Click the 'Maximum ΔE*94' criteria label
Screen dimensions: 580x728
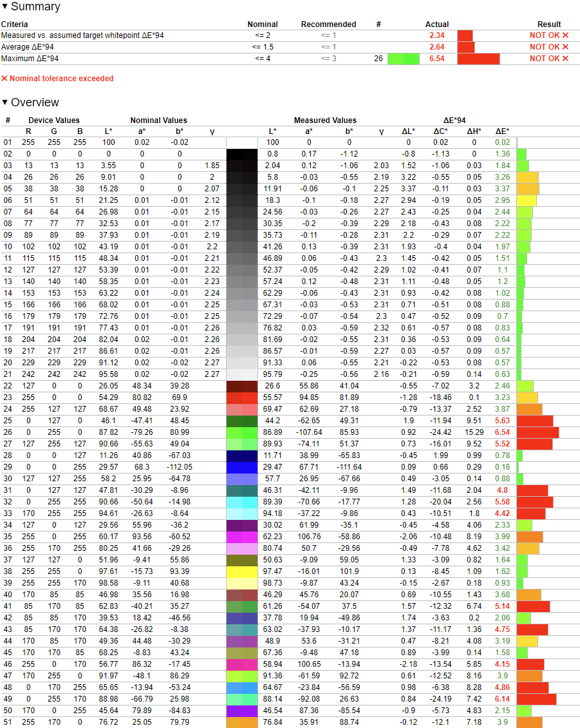[x=30, y=59]
